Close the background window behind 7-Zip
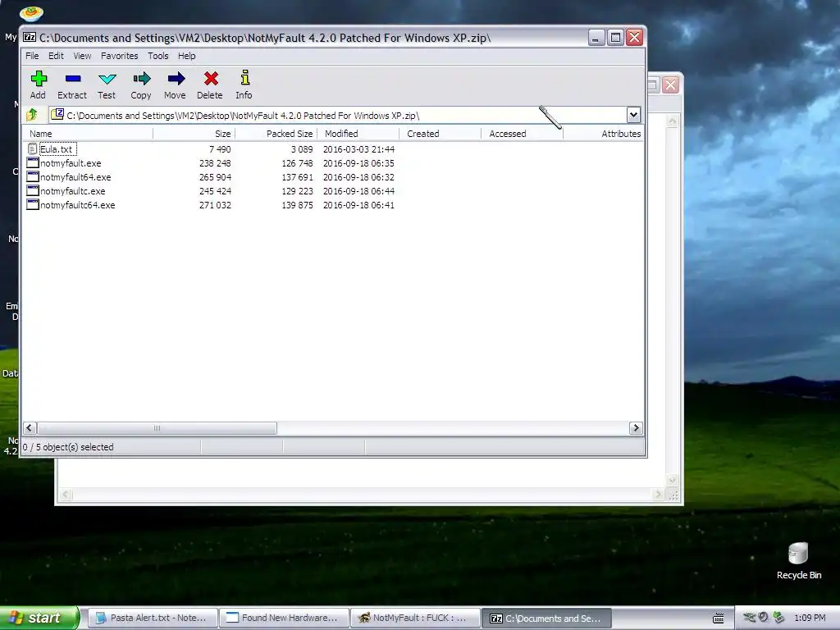This screenshot has width=840, height=630. (670, 84)
